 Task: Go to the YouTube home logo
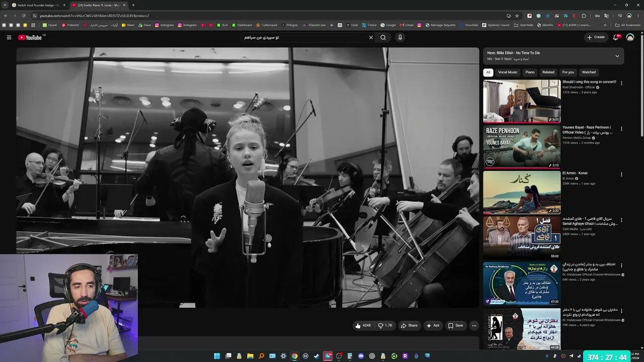[30, 37]
